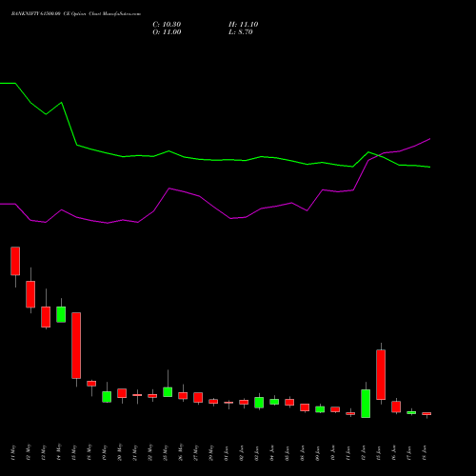Click the long red candle for 15 May
The image size is (476, 476).
(x=76, y=346)
